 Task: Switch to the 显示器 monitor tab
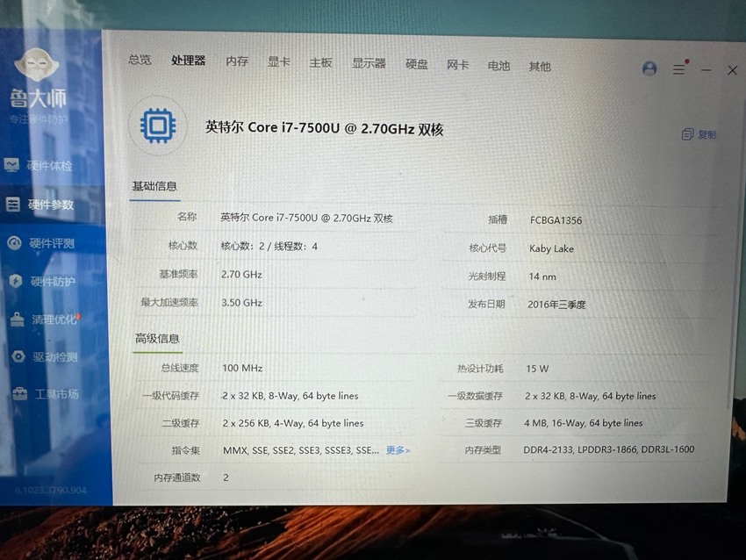pyautogui.click(x=369, y=63)
